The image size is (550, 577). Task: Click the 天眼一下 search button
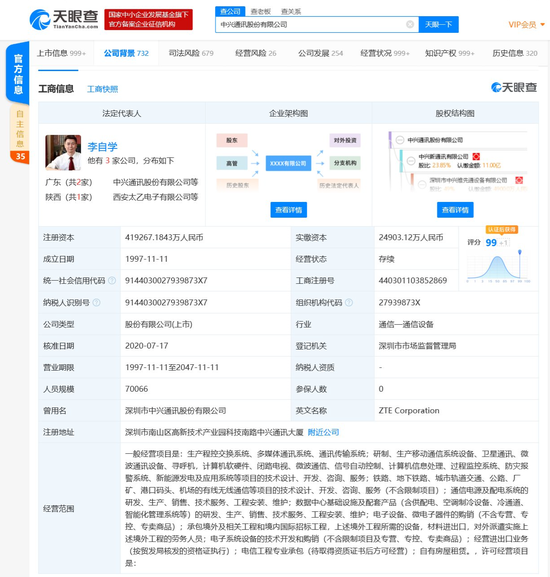[439, 25]
